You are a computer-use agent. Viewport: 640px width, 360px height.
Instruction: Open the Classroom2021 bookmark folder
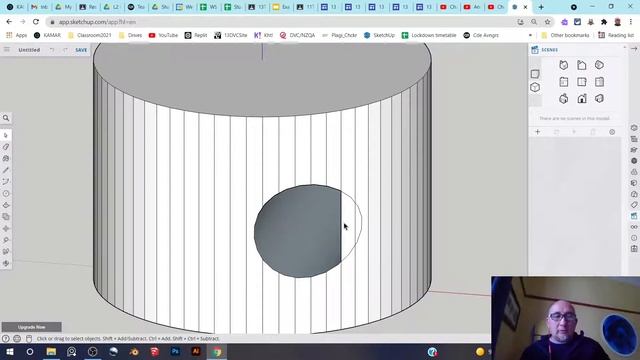(89, 36)
